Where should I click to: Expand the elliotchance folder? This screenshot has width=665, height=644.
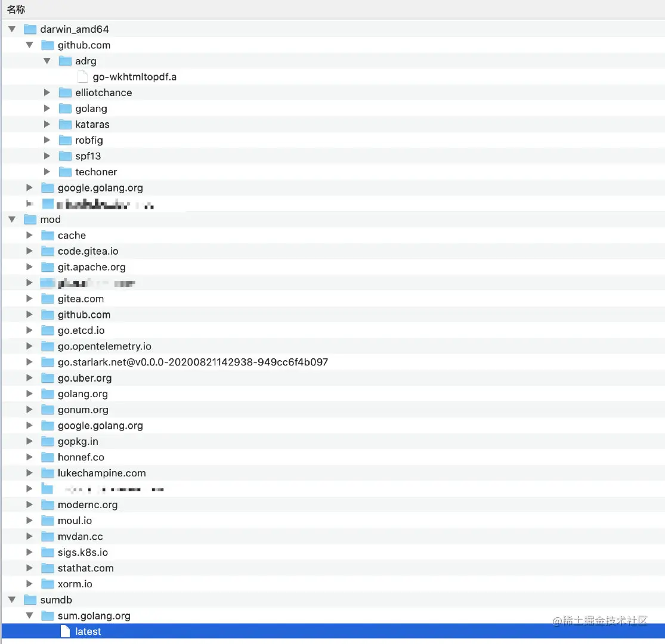pos(47,92)
